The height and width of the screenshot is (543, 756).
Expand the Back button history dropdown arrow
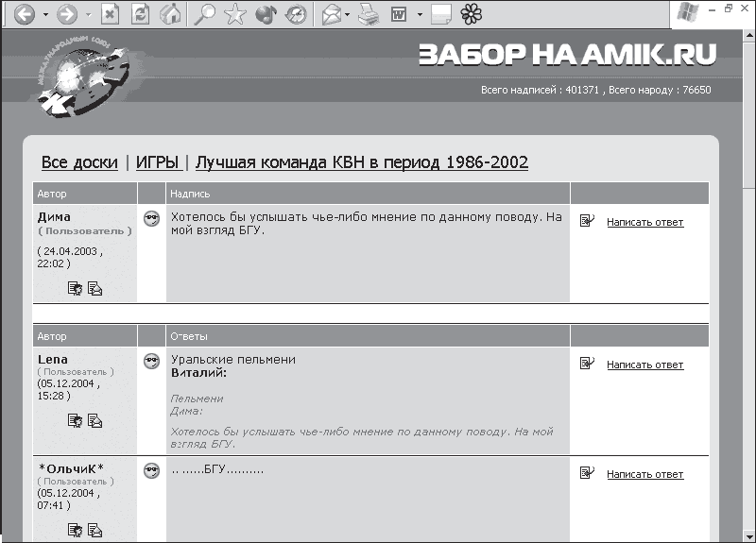(45, 15)
